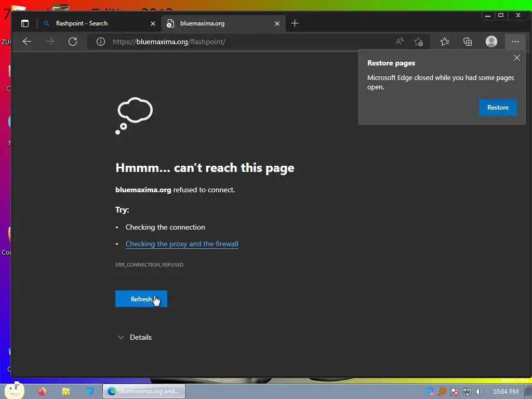Dismiss the Restore pages popup
The height and width of the screenshot is (399, 532).
click(x=517, y=58)
